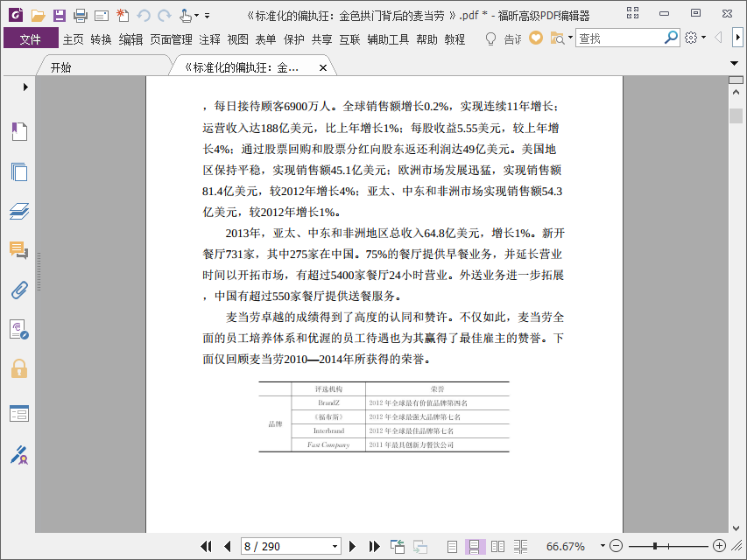Click the zoom in plus button

pos(719,546)
